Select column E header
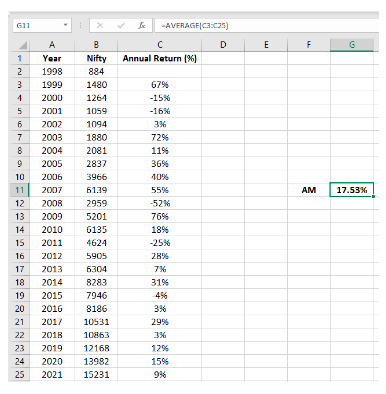This screenshot has height=394, width=386. pyautogui.click(x=266, y=45)
